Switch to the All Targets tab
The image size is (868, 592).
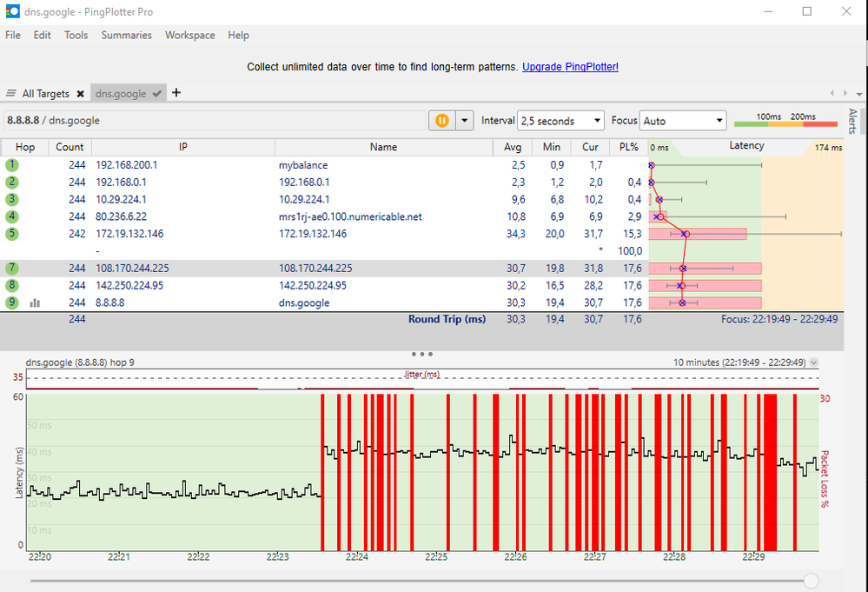pos(45,94)
